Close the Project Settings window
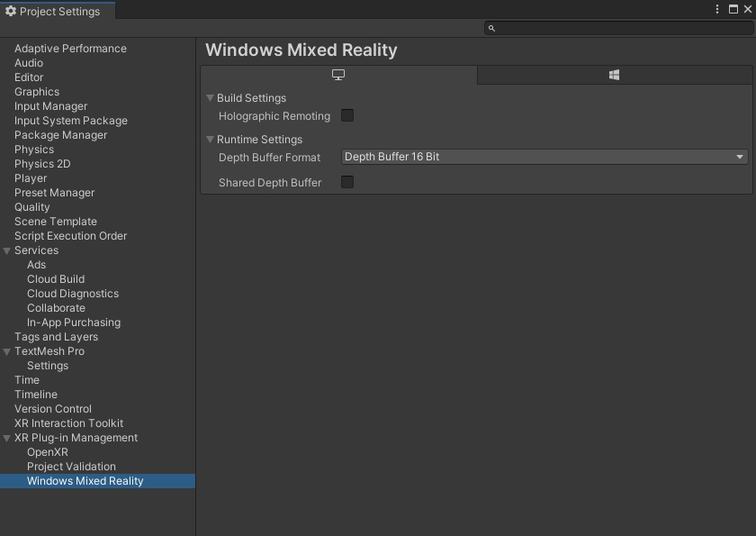The height and width of the screenshot is (536, 756). click(748, 9)
